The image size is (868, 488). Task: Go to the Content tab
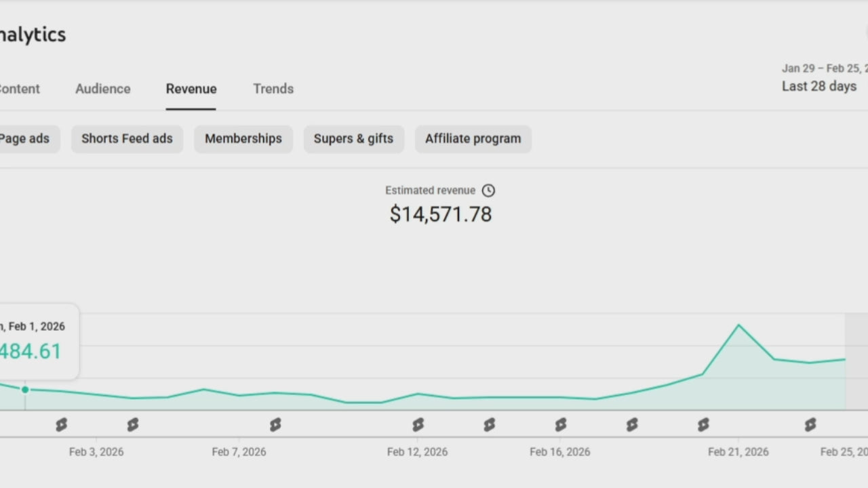coord(19,89)
